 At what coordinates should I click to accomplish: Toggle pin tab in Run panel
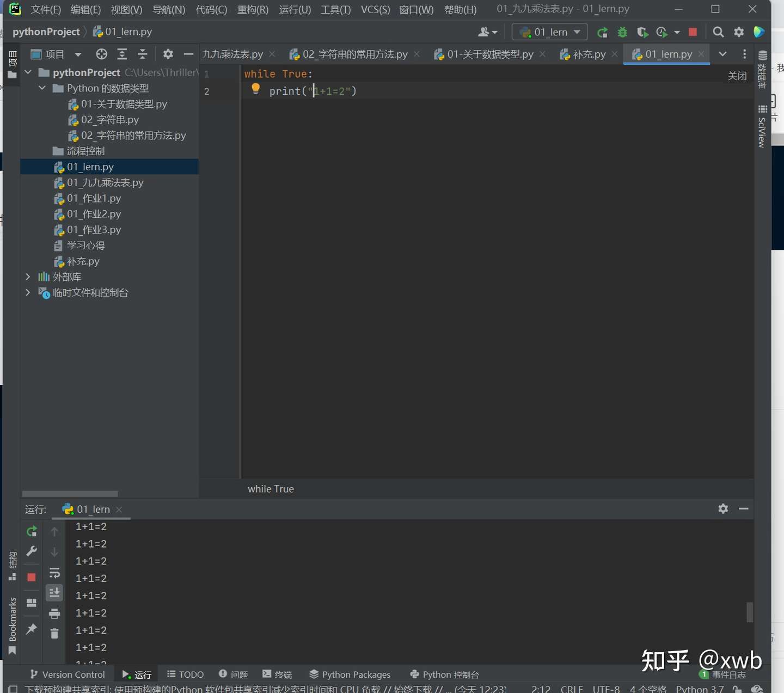(x=32, y=629)
